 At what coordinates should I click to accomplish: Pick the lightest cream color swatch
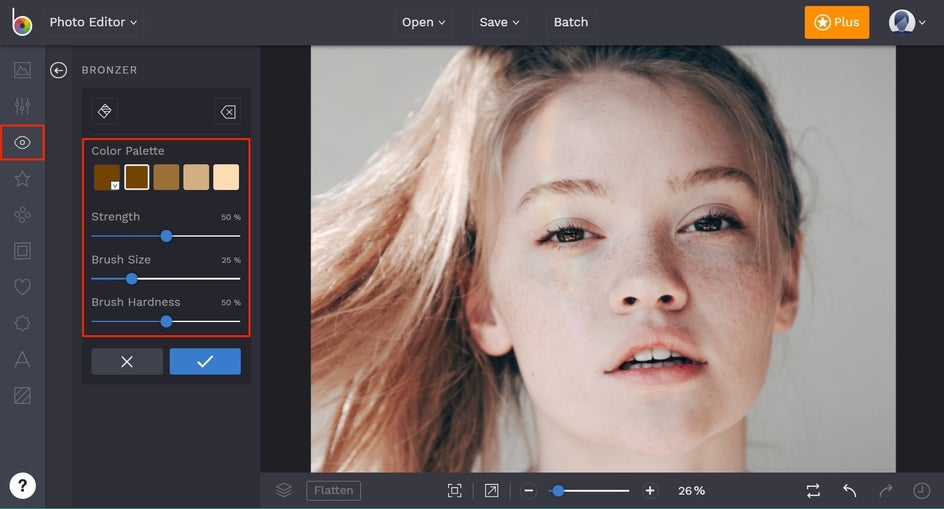click(226, 177)
